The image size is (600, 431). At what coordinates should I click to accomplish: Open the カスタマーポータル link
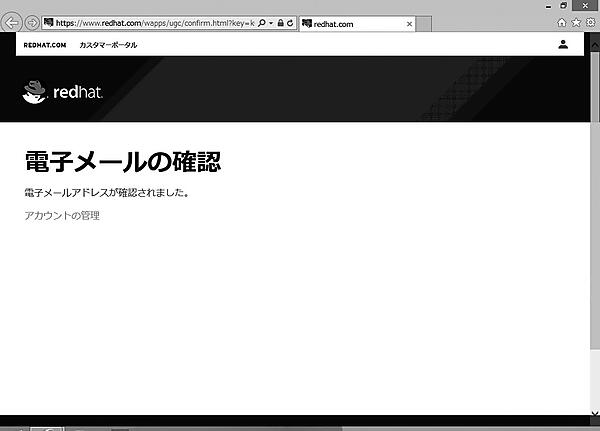tap(108, 45)
